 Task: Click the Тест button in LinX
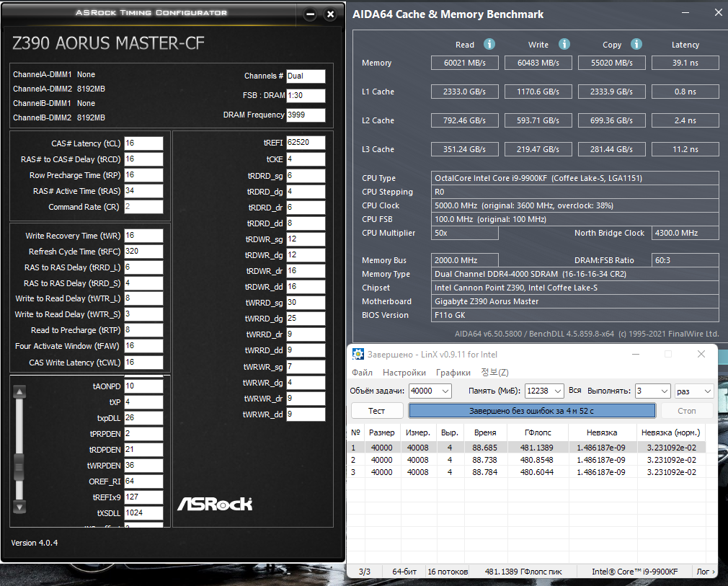pos(376,410)
